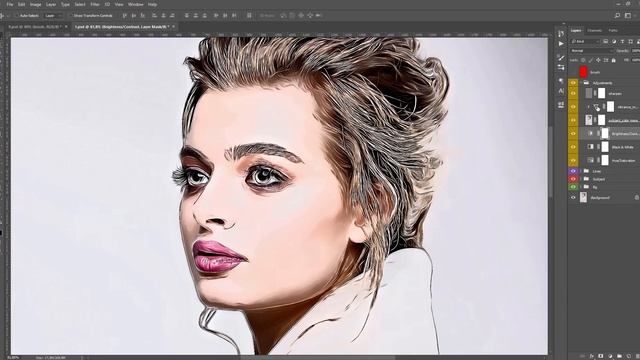The width and height of the screenshot is (640, 360).
Task: Expand the Subject group
Action: click(x=581, y=179)
